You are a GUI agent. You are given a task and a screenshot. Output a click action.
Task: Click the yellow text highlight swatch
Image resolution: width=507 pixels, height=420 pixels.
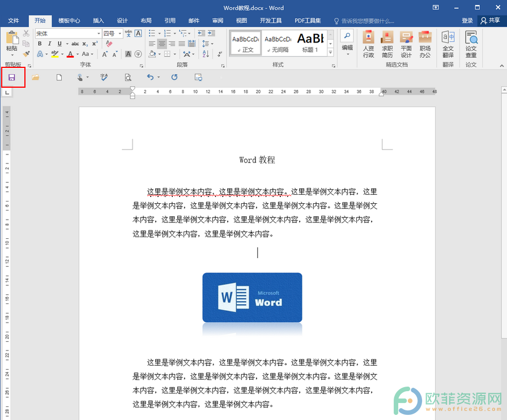coord(55,54)
